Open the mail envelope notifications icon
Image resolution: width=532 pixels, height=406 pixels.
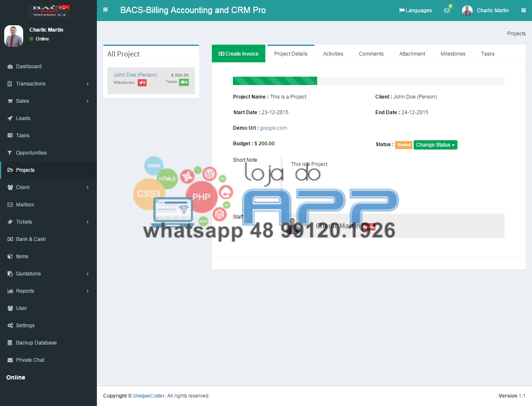coord(447,11)
